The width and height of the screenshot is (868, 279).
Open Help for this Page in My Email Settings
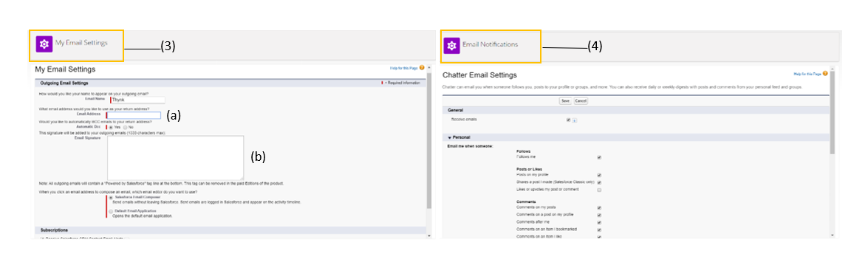403,68
